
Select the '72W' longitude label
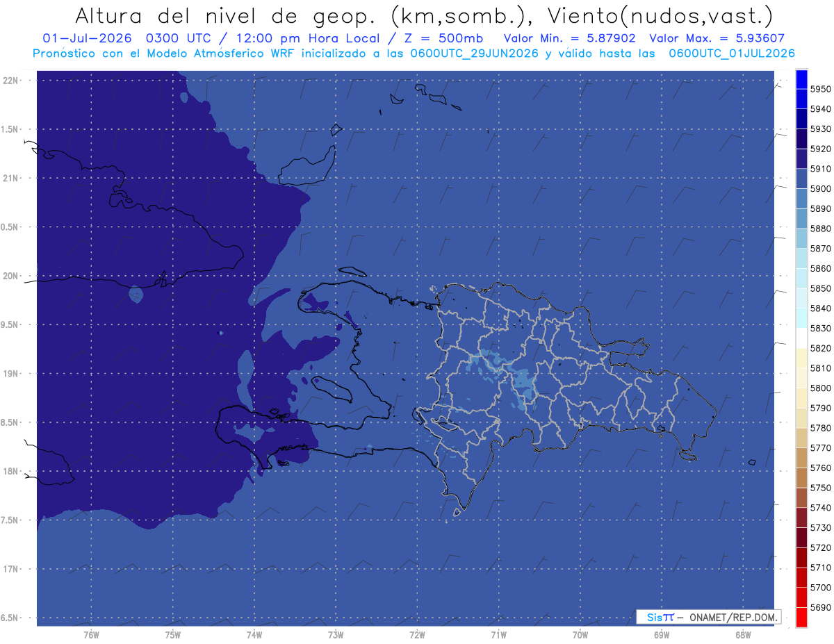[417, 635]
